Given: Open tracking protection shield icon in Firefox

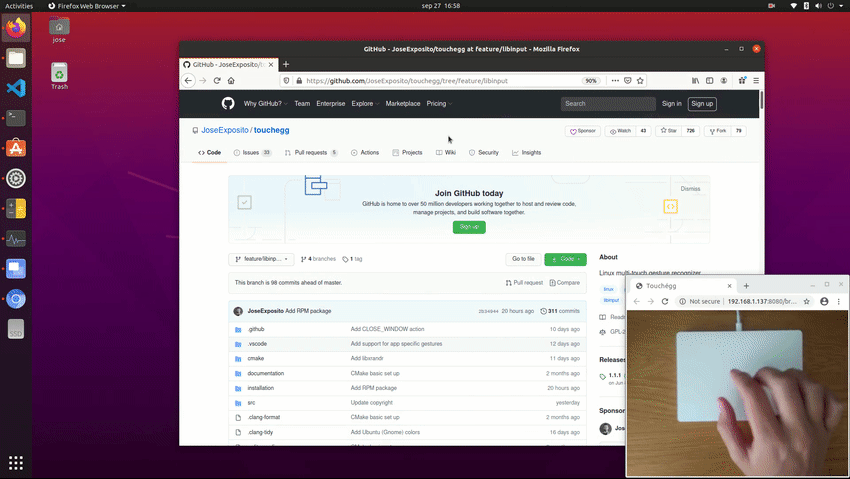Looking at the screenshot, I should coord(286,81).
